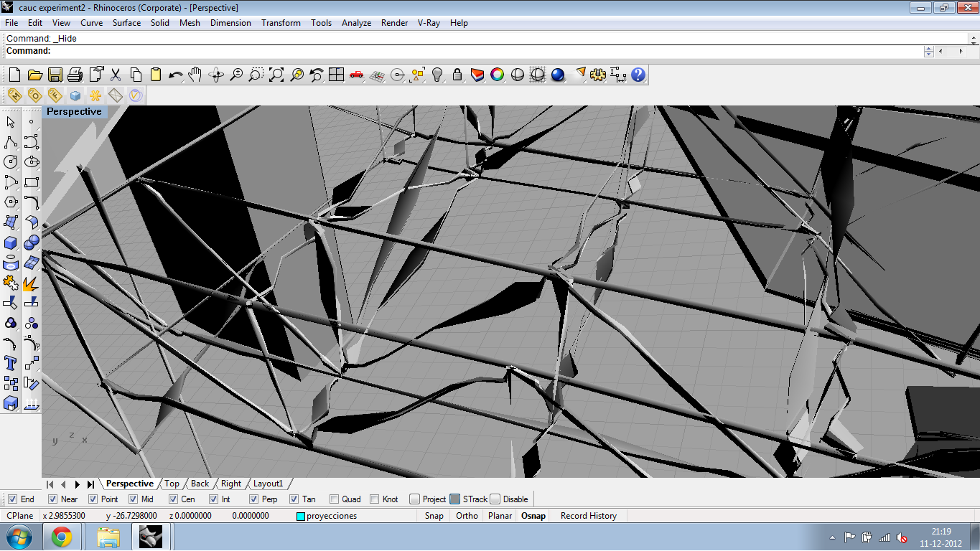Open the layers icon in toolbar

pyautogui.click(x=477, y=75)
